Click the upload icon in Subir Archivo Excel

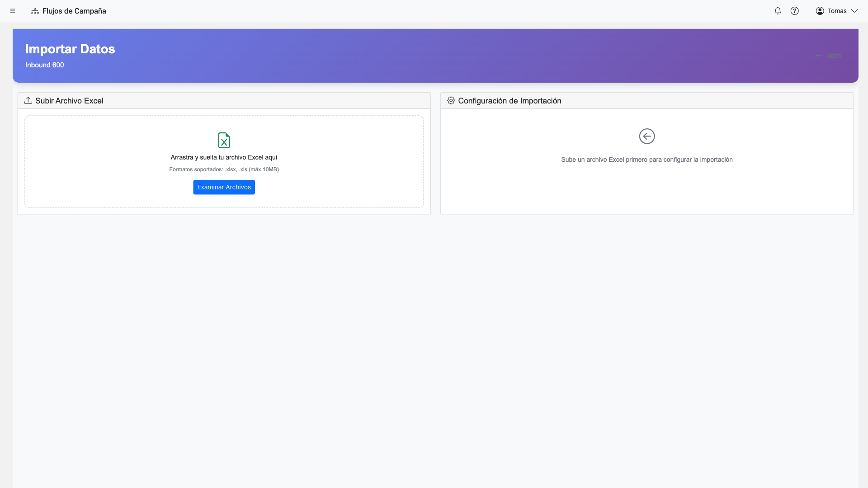[x=28, y=100]
